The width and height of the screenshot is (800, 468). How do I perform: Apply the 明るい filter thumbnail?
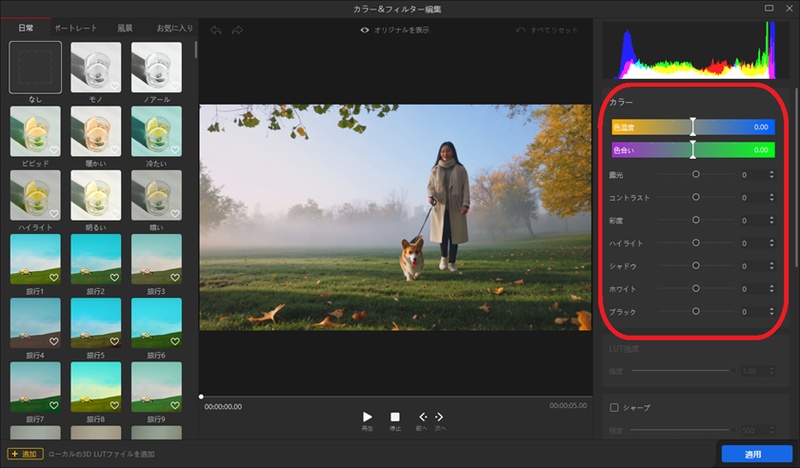click(96, 195)
